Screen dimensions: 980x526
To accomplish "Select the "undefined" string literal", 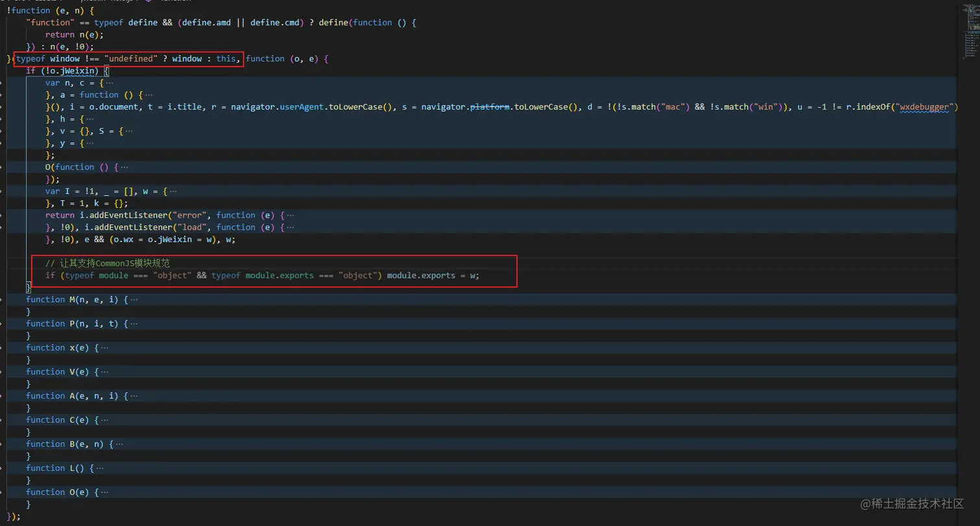I will pos(131,59).
